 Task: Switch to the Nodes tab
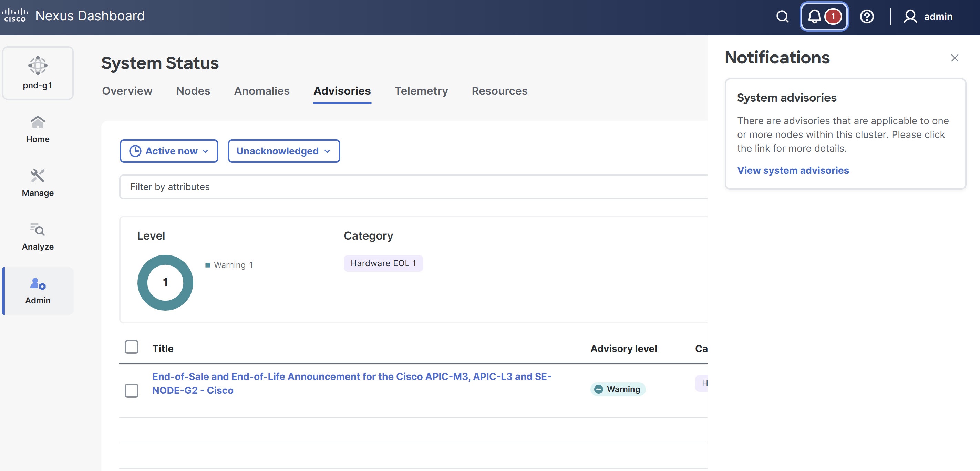(193, 91)
